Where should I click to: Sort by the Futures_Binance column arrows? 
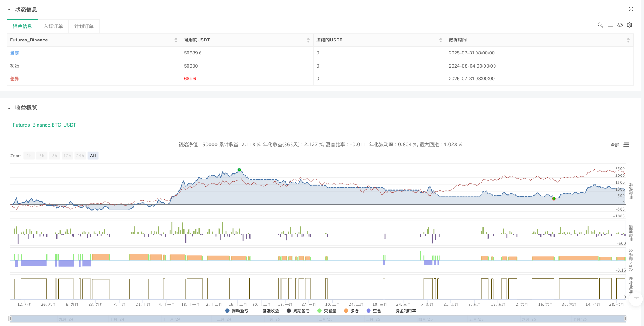click(176, 40)
